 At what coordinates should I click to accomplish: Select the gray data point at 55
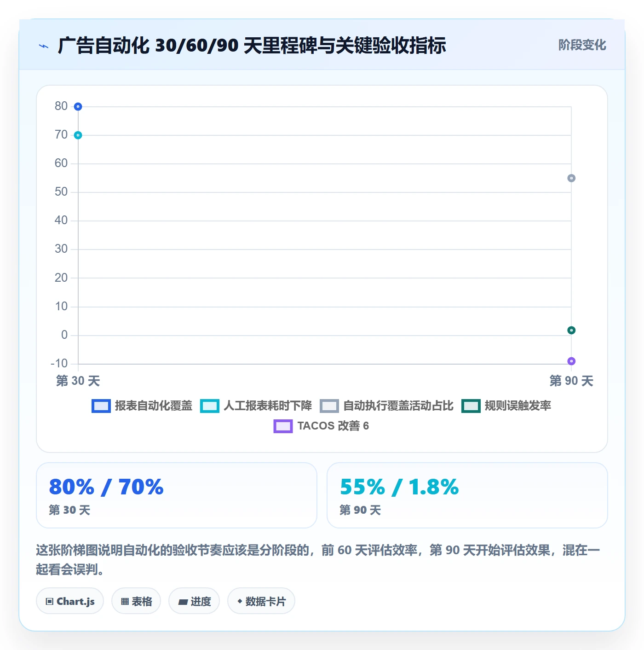pos(571,178)
